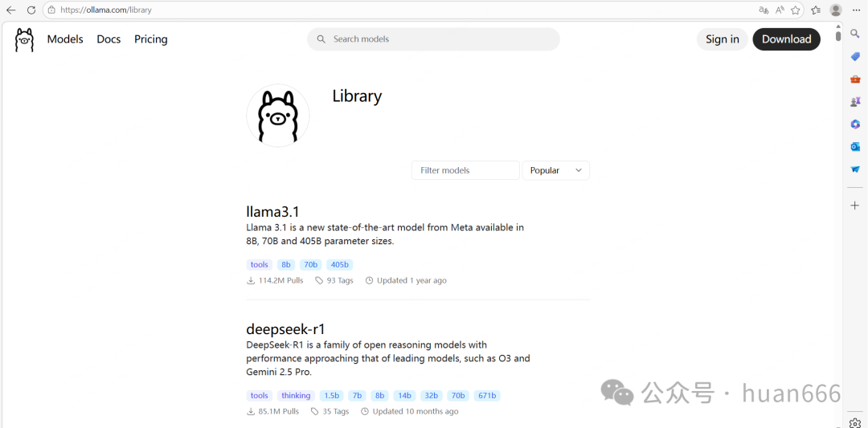Focus the Search models field

tap(433, 39)
